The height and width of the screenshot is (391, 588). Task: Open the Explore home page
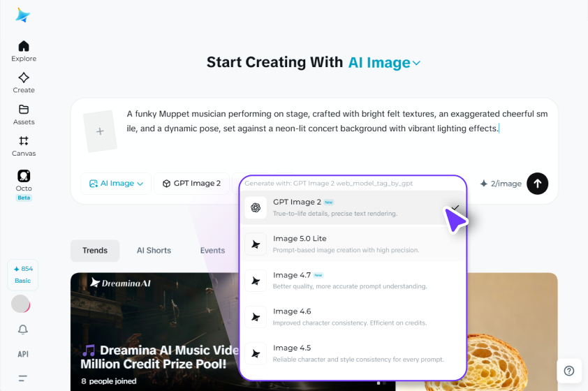(x=24, y=51)
